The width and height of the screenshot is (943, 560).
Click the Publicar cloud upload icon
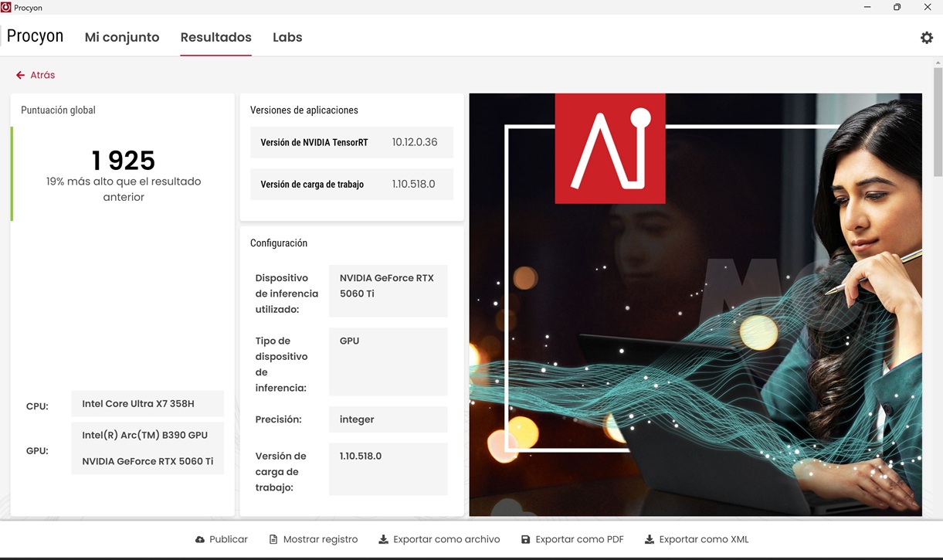tap(200, 540)
